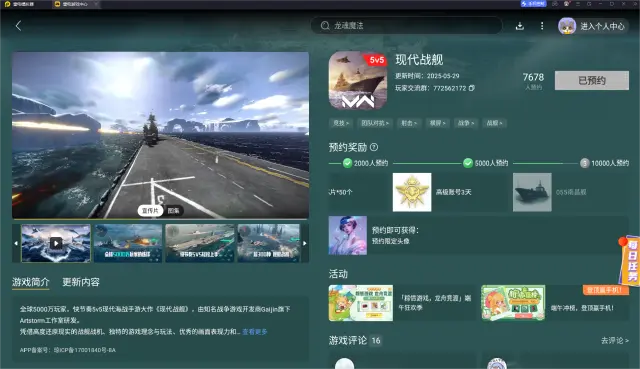Open the 战舰 tag
Screen dimensions: 640x369
click(x=494, y=123)
